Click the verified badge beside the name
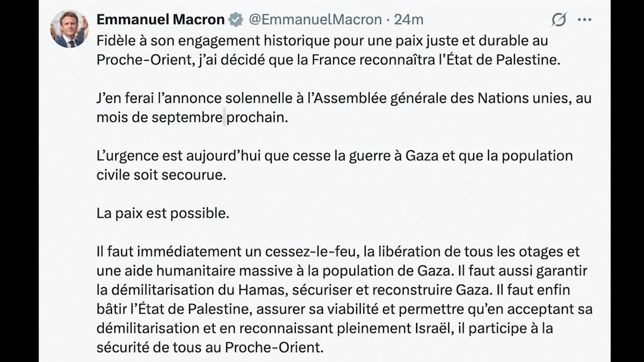This screenshot has height=362, width=644. coord(235,20)
